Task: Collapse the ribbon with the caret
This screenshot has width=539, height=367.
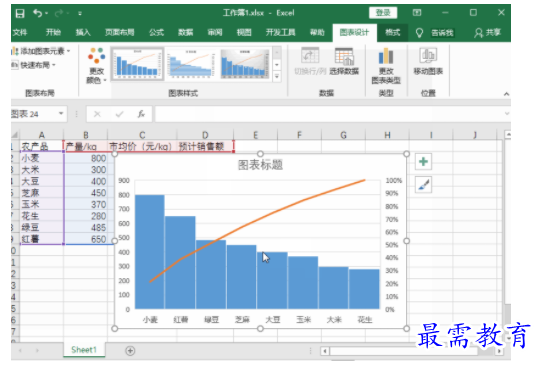Action: pyautogui.click(x=506, y=94)
